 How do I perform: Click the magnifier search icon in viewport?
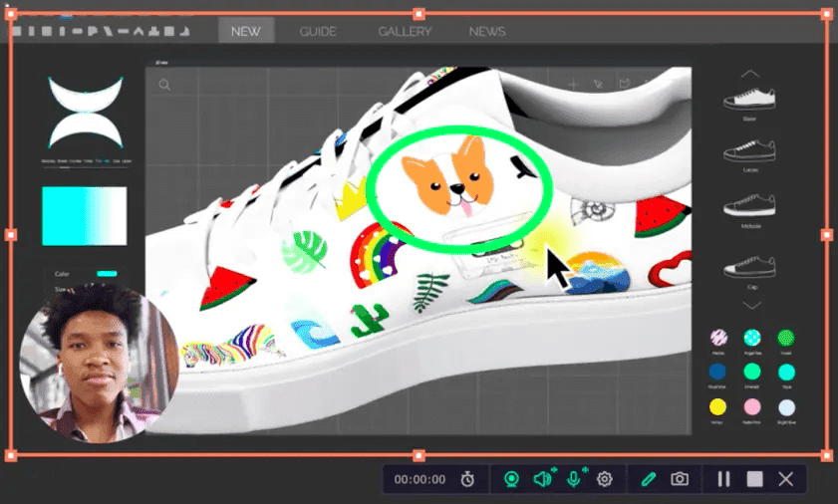pos(164,85)
